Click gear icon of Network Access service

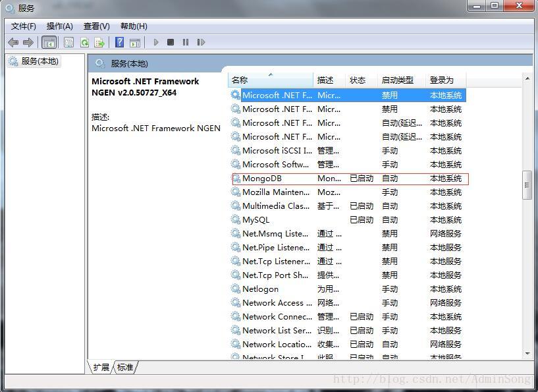click(x=236, y=302)
